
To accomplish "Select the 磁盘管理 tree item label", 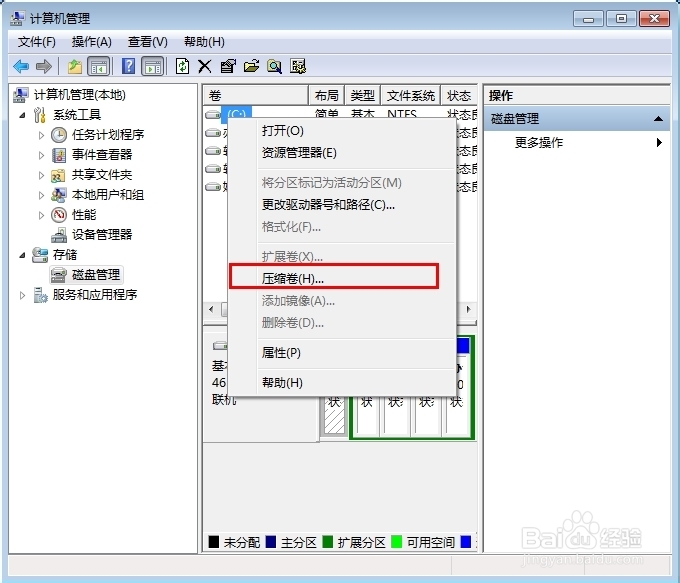I will point(96,275).
